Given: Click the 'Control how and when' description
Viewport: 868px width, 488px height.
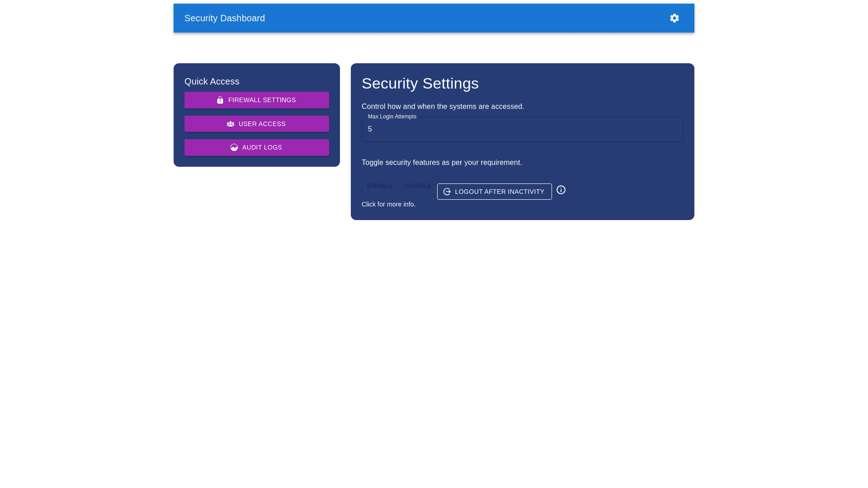Looking at the screenshot, I should tap(443, 107).
